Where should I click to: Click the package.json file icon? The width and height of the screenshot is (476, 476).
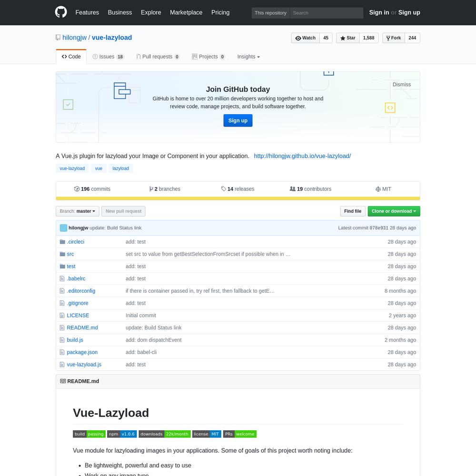[62, 352]
